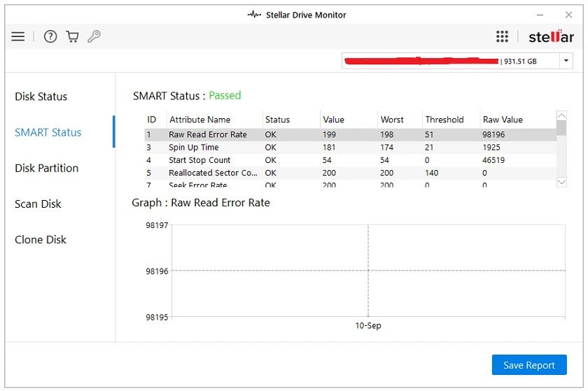This screenshot has width=588, height=391.
Task: Click the worst value 174 cell
Action: coord(386,148)
